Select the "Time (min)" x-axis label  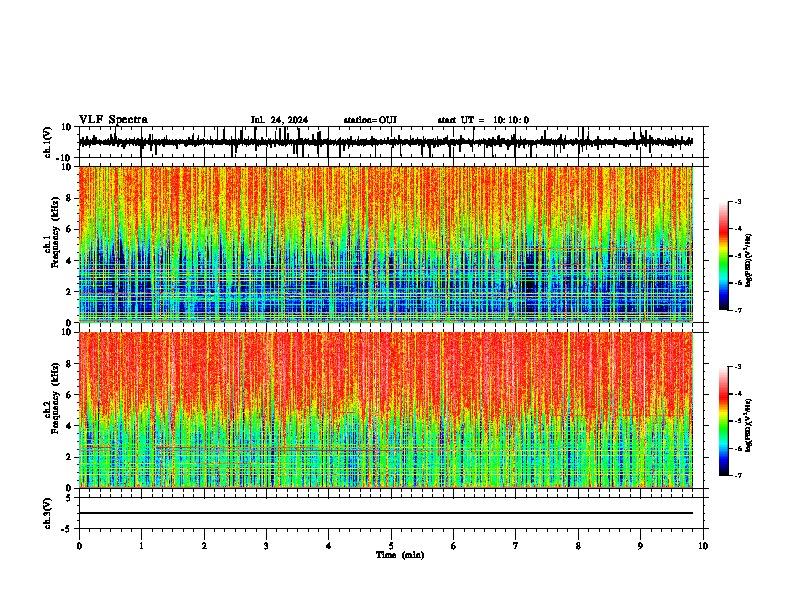pyautogui.click(x=400, y=555)
